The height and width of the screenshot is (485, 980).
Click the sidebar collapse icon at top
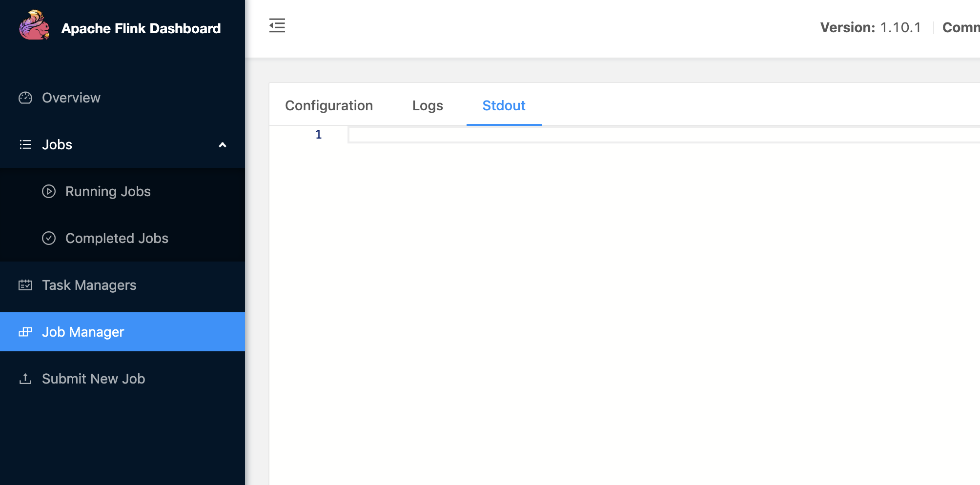point(277,26)
